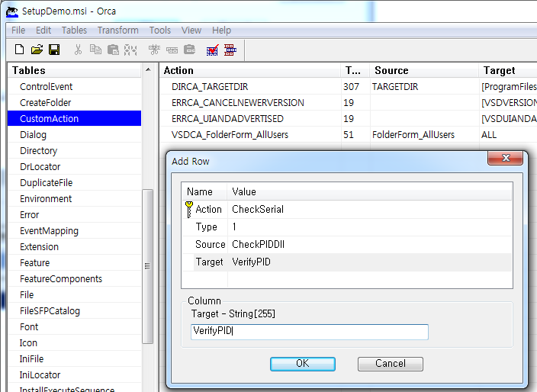Image resolution: width=537 pixels, height=392 pixels.
Task: Click the tables list scrollbar thumb
Action: coord(148,266)
